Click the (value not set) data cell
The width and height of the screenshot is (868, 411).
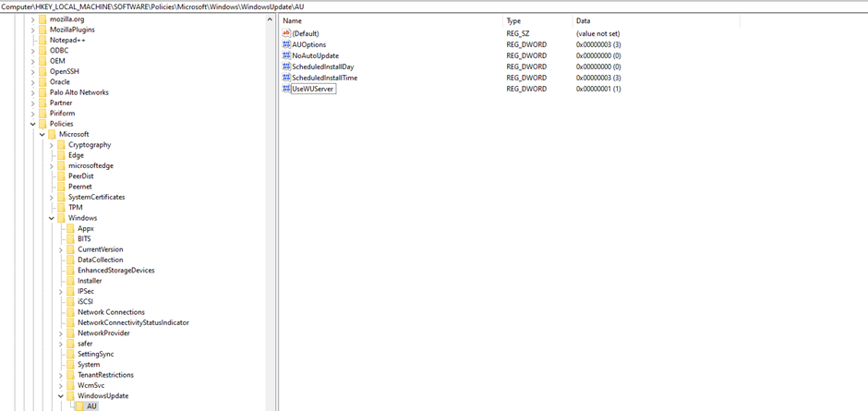pyautogui.click(x=597, y=33)
